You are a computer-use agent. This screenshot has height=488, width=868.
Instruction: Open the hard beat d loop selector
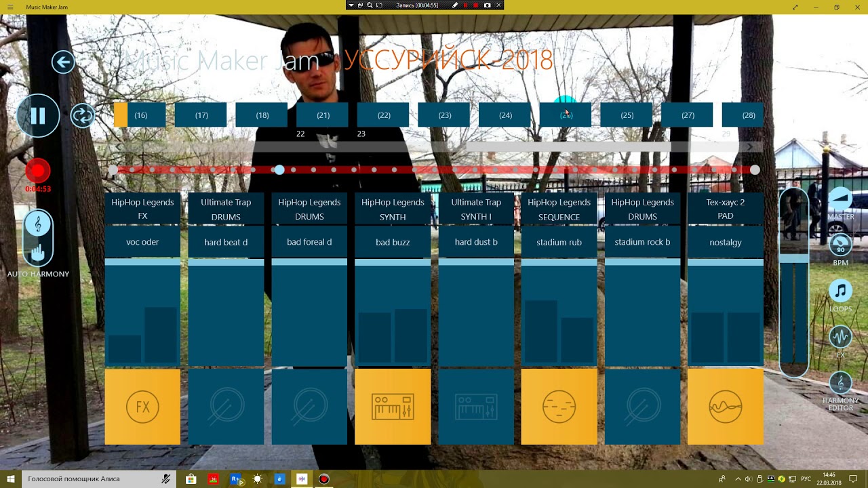click(226, 242)
